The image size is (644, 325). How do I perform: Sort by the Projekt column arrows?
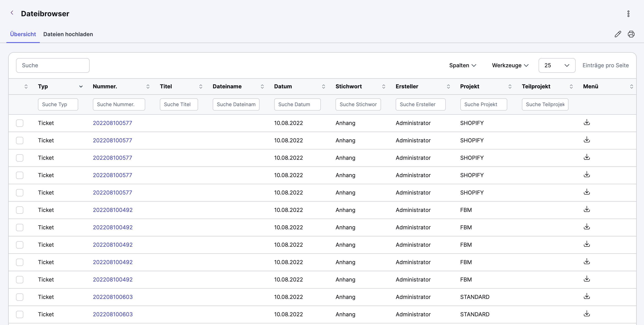[510, 87]
